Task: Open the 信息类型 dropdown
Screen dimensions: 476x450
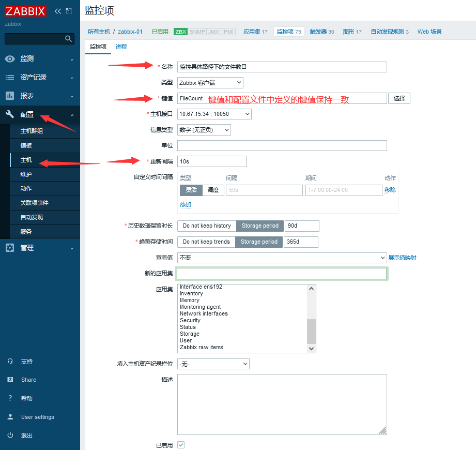Action: tap(204, 130)
